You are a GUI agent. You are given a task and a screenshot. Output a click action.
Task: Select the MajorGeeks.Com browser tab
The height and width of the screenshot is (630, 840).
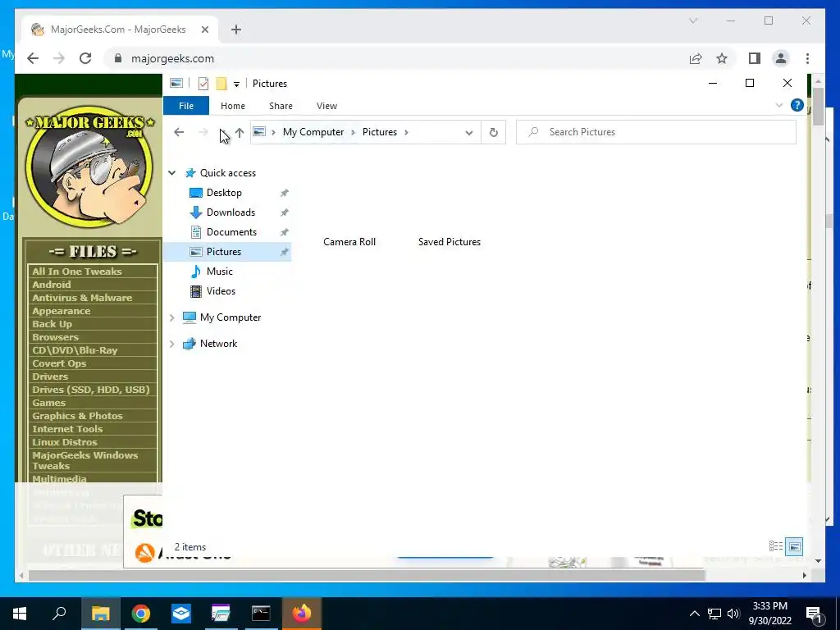(x=118, y=30)
